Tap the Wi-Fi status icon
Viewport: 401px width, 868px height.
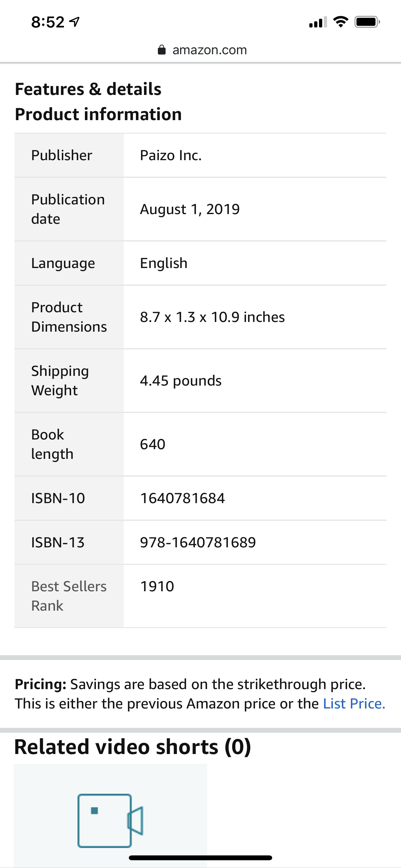tap(341, 22)
